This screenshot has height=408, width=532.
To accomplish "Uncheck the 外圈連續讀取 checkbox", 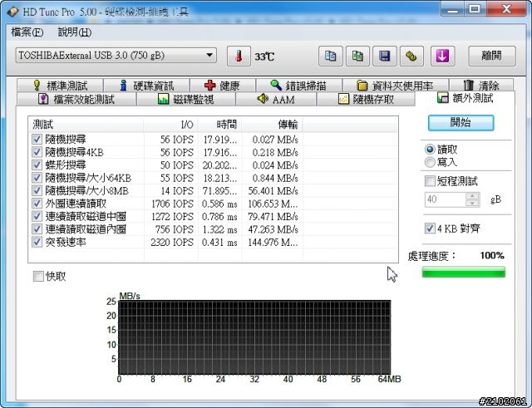I will click(x=37, y=204).
